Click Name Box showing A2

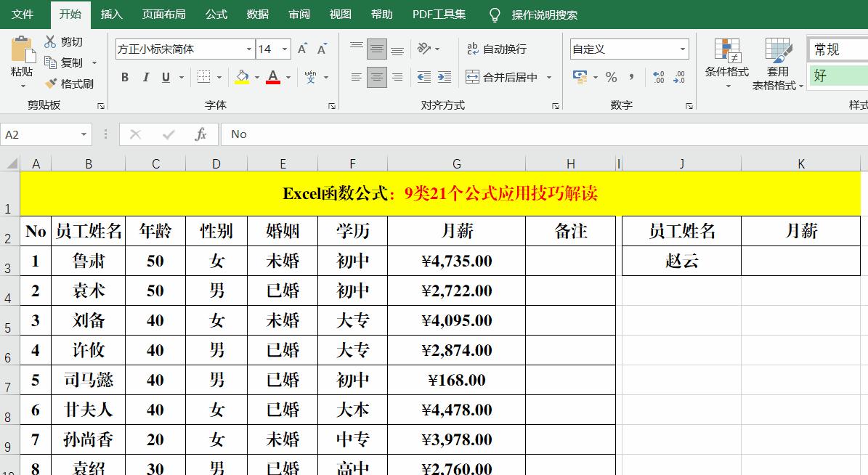(40, 134)
